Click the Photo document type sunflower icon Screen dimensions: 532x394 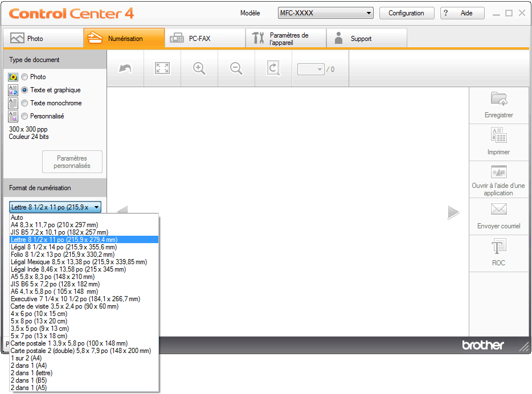click(13, 77)
